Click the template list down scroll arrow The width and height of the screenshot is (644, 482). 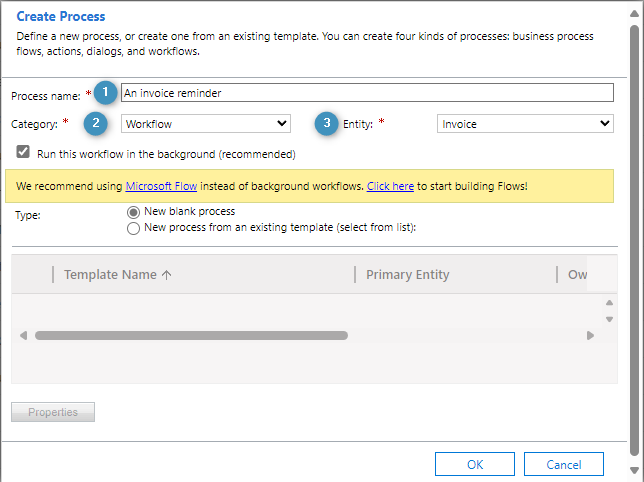(x=610, y=319)
